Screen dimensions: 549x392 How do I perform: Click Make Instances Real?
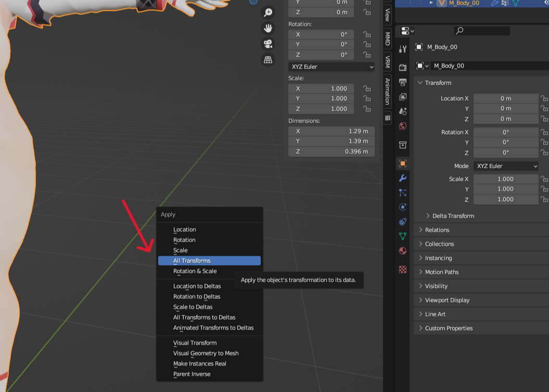209,364
